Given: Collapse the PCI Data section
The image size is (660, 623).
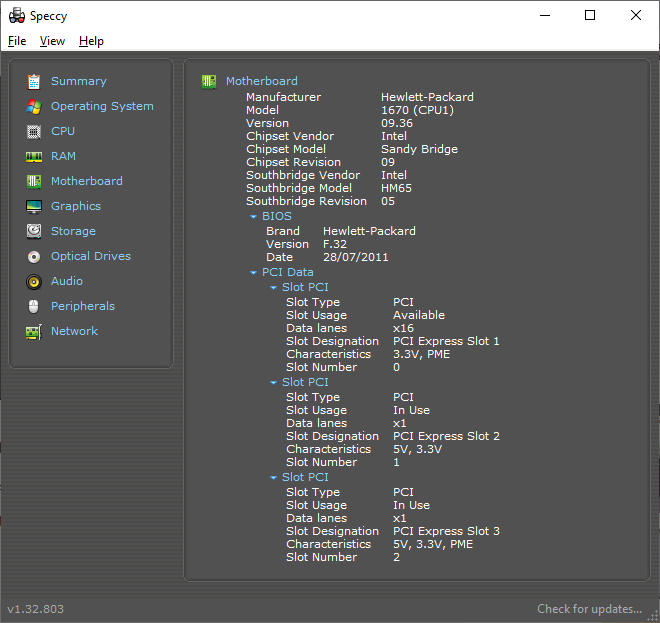Looking at the screenshot, I should tap(254, 272).
